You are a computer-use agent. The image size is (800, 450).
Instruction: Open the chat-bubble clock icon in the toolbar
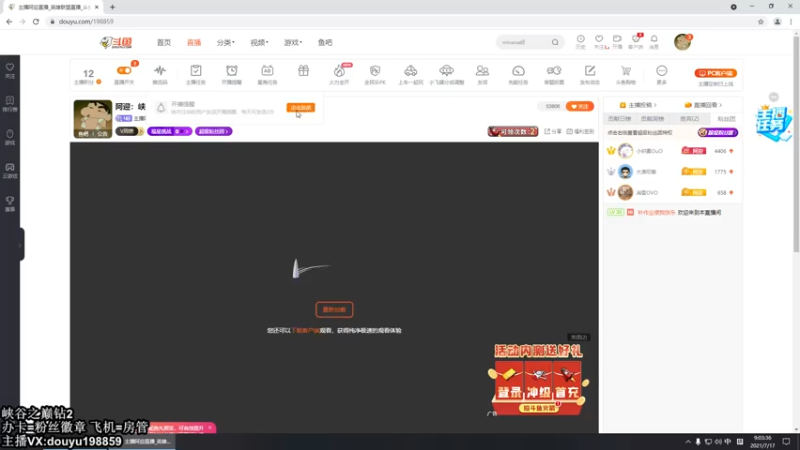click(554, 71)
